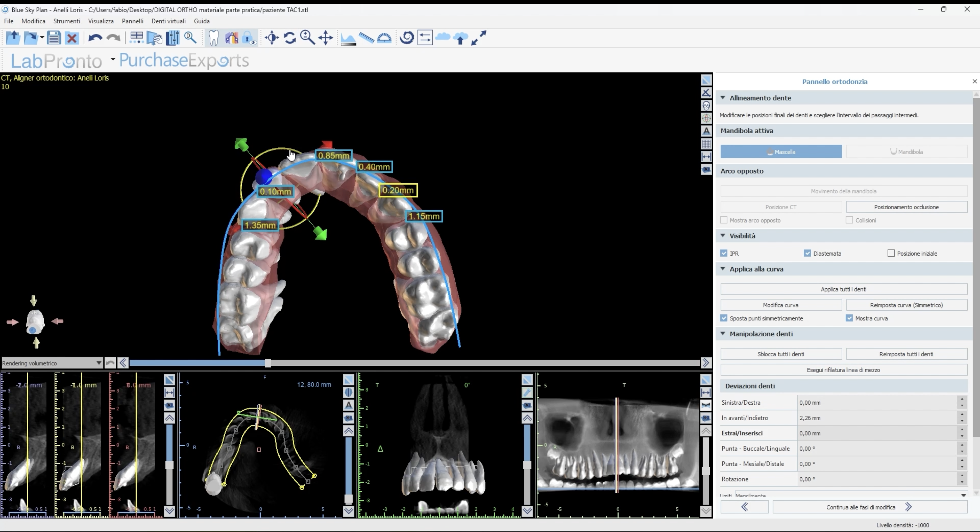Uncheck the IPR visibility checkbox
Image resolution: width=980 pixels, height=532 pixels.
pyautogui.click(x=724, y=253)
